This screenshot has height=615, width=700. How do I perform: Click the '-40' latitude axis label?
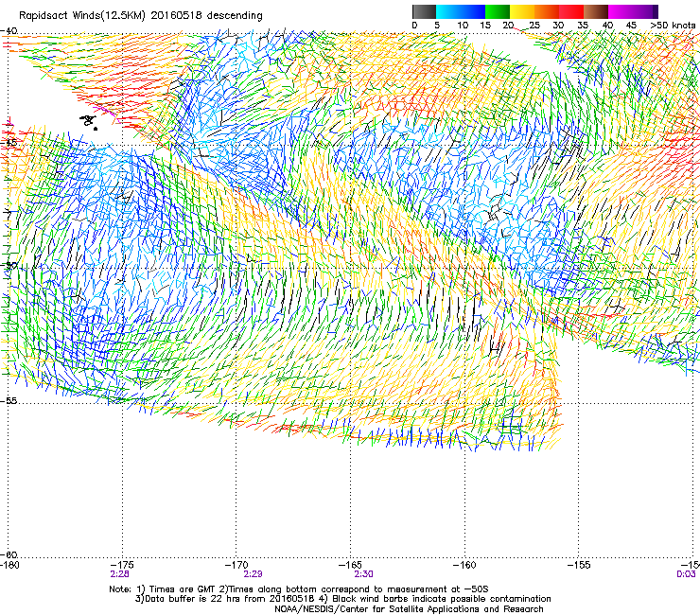(9, 31)
